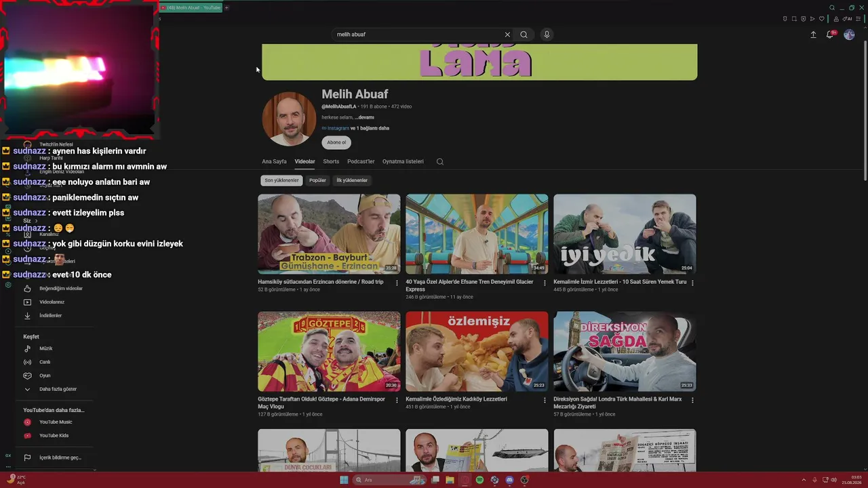Switch to the Oynatma listeleri tab
The height and width of the screenshot is (488, 868).
tap(403, 162)
